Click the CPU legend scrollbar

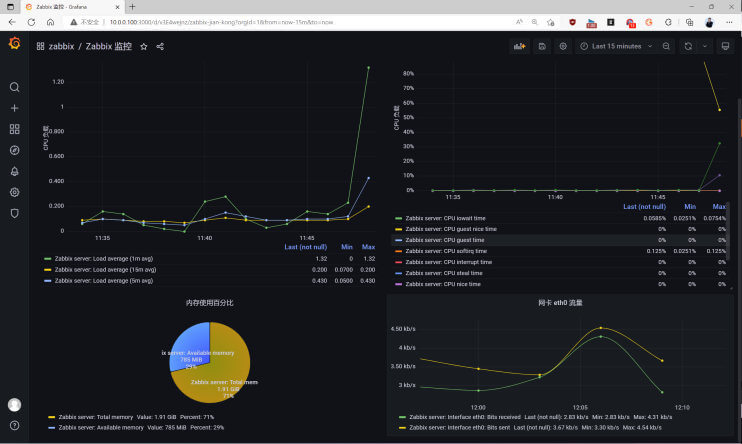pos(728,231)
